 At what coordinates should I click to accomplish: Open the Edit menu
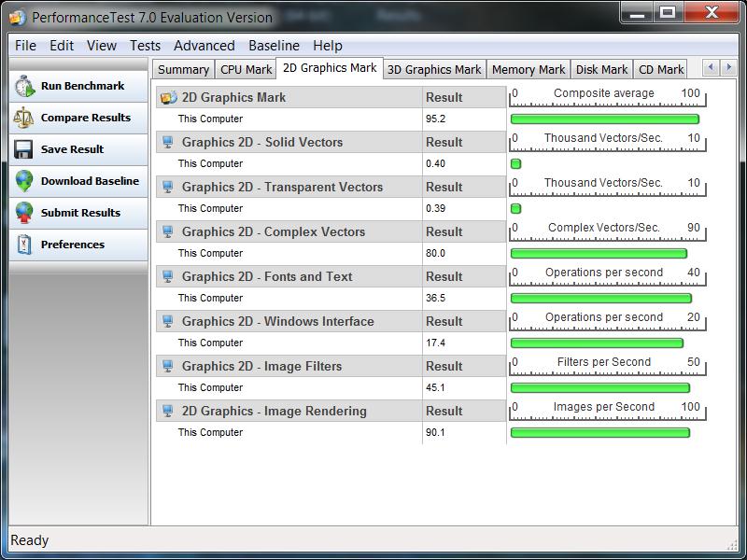click(62, 46)
